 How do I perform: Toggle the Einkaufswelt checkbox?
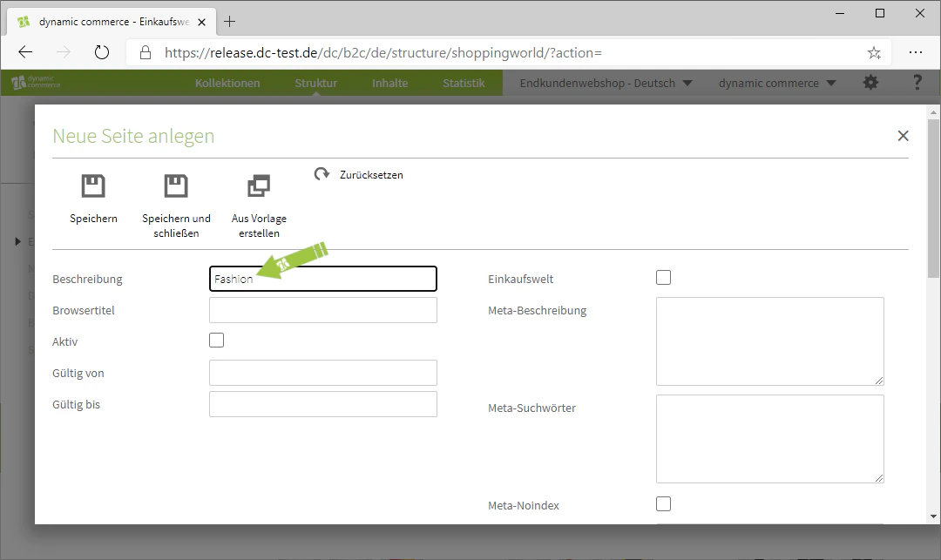663,278
